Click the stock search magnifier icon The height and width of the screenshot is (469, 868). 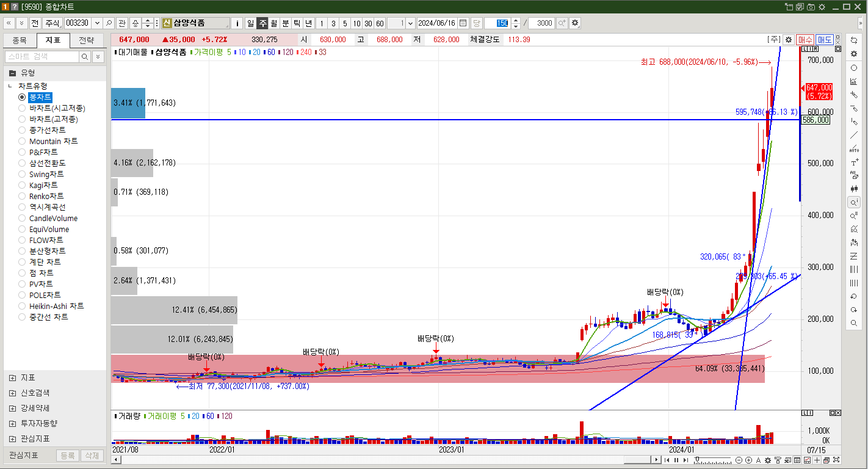[109, 23]
